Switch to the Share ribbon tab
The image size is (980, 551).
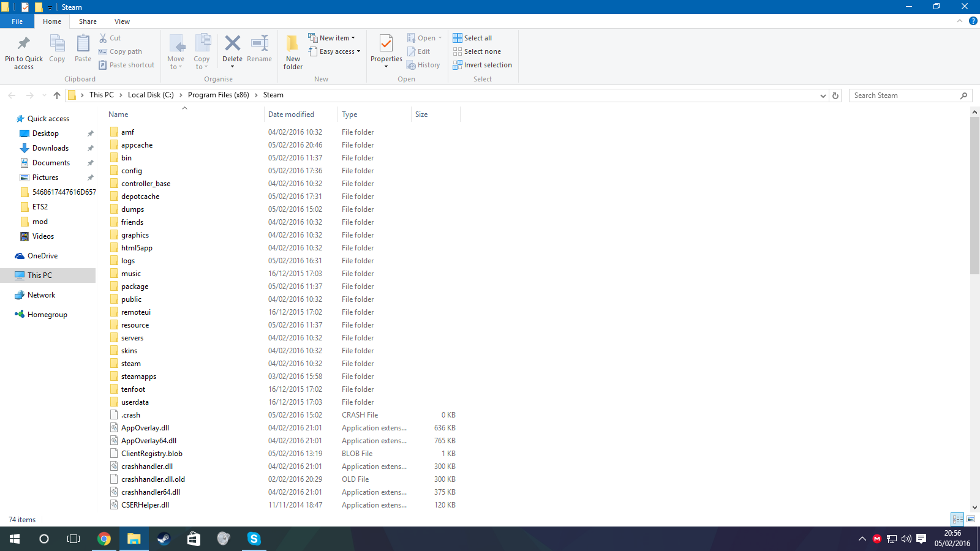pyautogui.click(x=88, y=21)
